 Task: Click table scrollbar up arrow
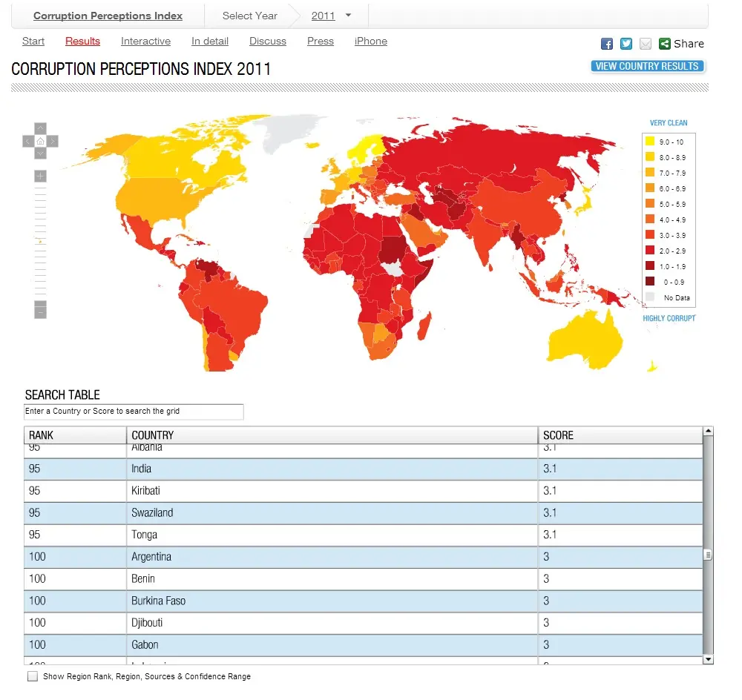pyautogui.click(x=708, y=431)
